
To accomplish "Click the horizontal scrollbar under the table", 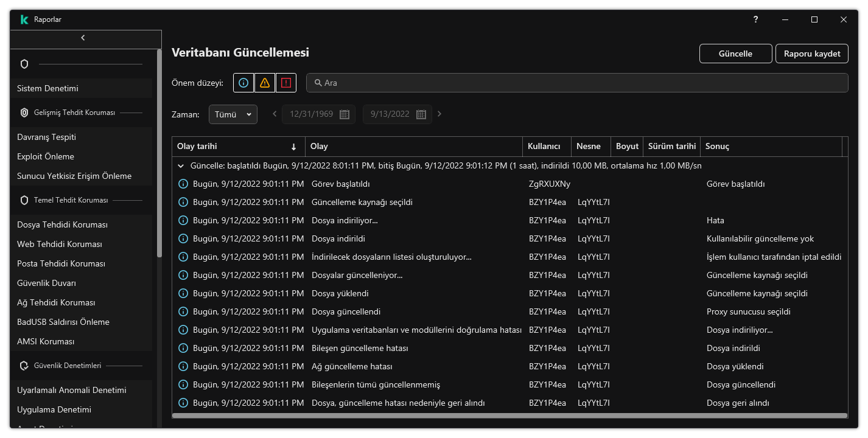I will pyautogui.click(x=509, y=416).
